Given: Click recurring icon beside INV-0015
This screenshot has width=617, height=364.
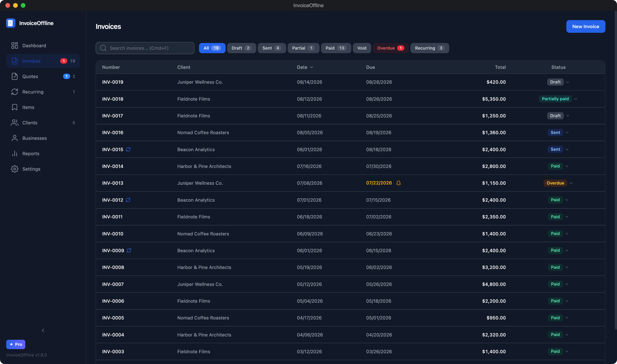Looking at the screenshot, I should point(128,149).
